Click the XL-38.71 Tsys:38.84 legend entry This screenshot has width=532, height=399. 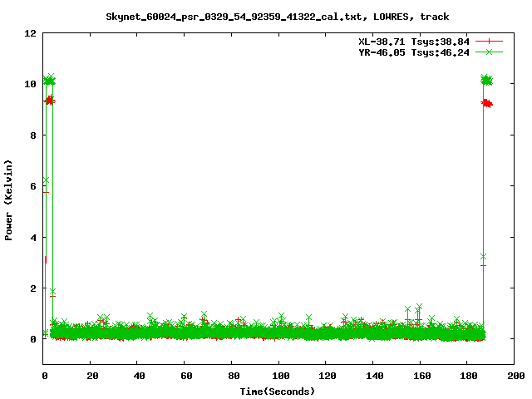tap(414, 42)
